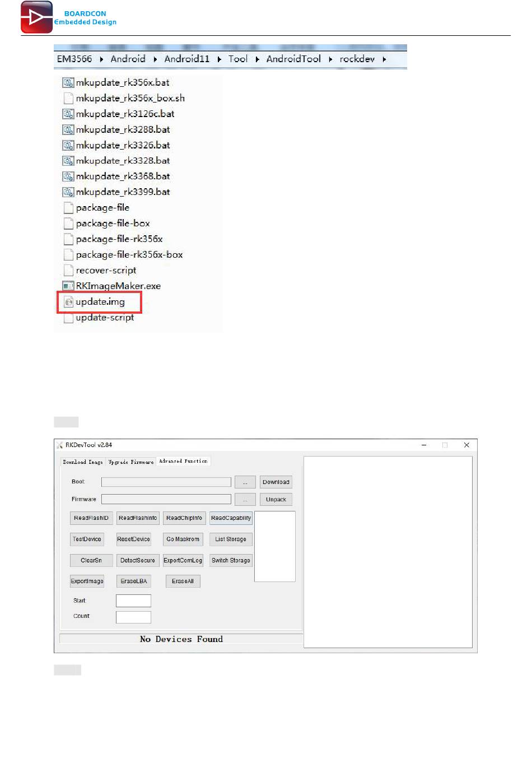
Task: Expand the arrow after AndroidTool in breadcrumb
Action: tap(330, 59)
